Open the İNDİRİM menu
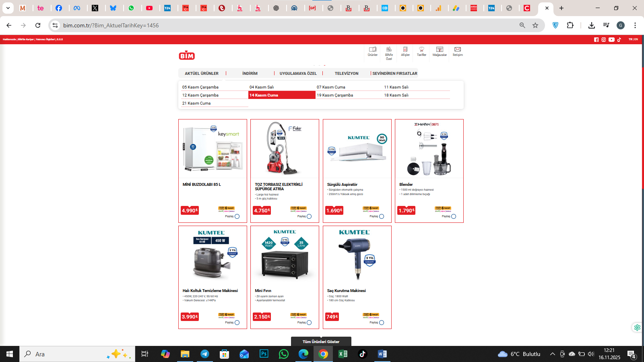 (250, 74)
